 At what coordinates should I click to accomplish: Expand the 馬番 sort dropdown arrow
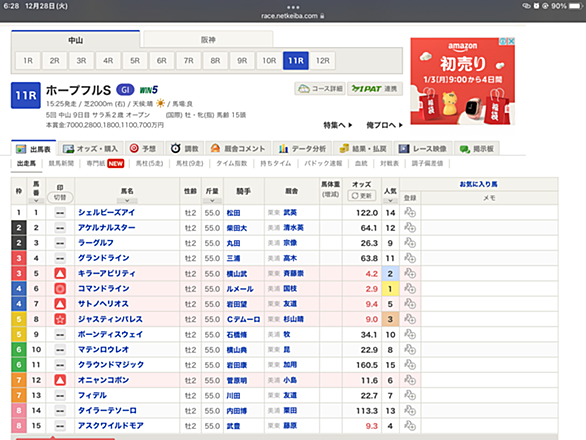pyautogui.click(x=36, y=201)
